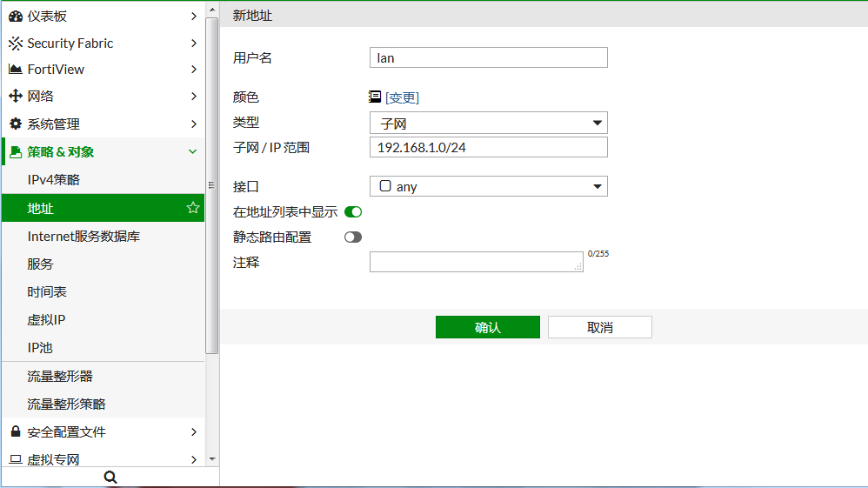The width and height of the screenshot is (868, 488).
Task: Click the search magnifier below the sidebar
Action: 110,477
